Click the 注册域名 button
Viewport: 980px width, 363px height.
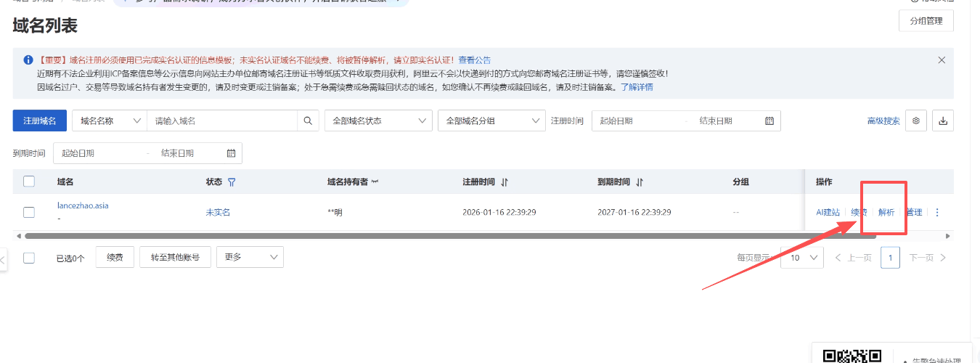tap(40, 121)
